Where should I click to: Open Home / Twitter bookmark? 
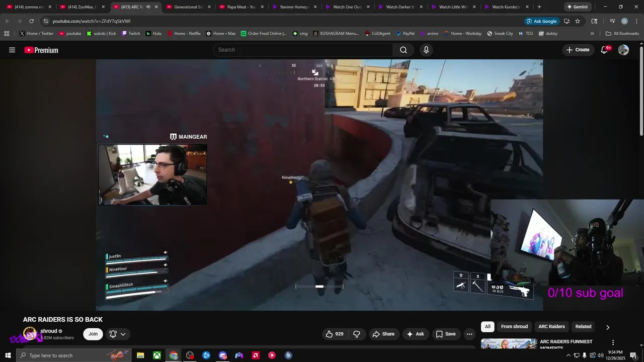pyautogui.click(x=36, y=34)
